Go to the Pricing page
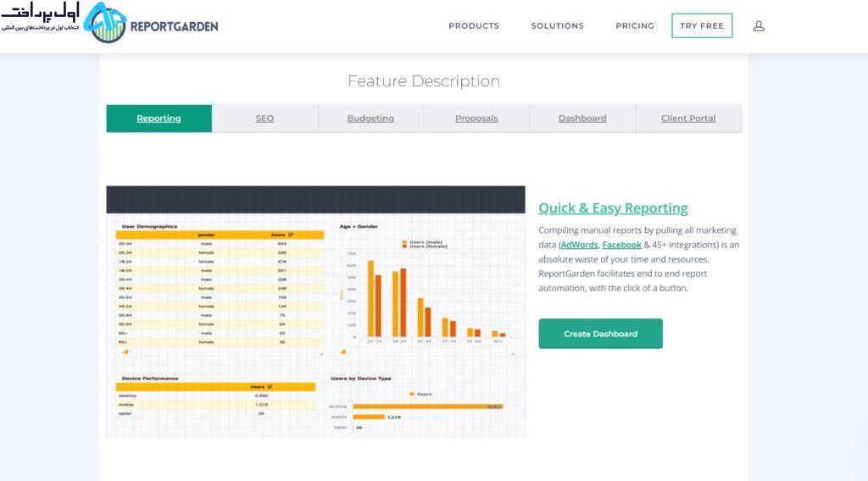 pos(635,25)
